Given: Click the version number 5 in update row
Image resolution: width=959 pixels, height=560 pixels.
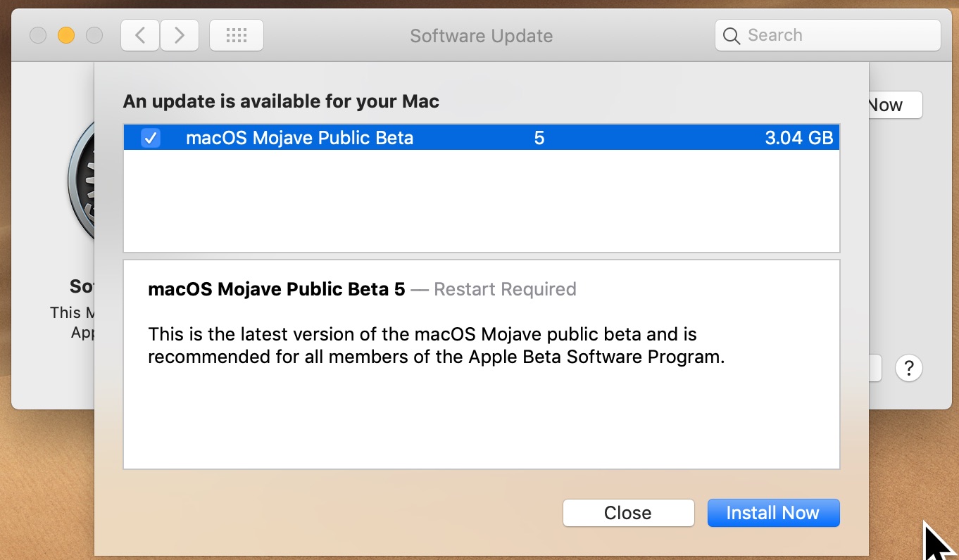Looking at the screenshot, I should [x=539, y=138].
